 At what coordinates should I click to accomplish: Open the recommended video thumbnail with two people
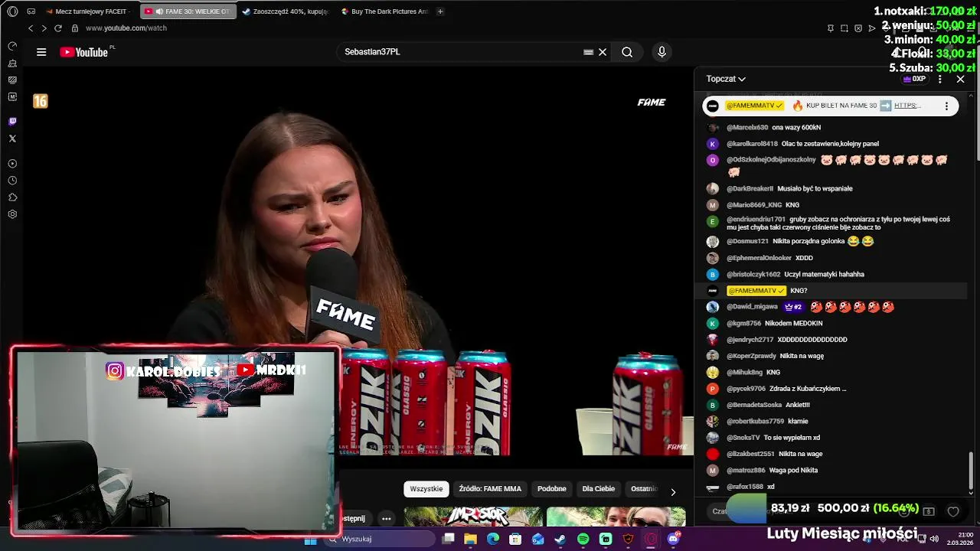(x=616, y=517)
